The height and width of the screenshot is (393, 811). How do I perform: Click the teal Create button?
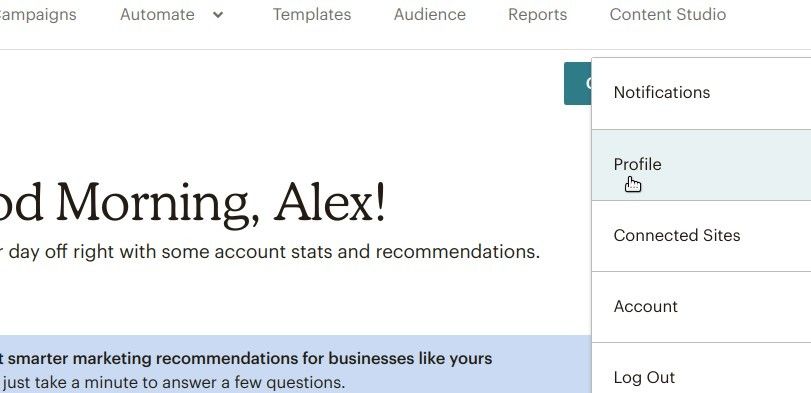(x=578, y=83)
